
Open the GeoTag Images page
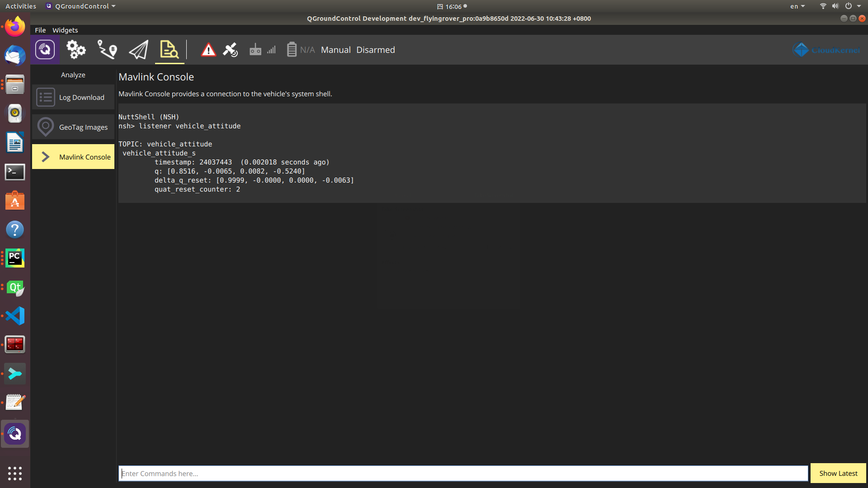click(x=73, y=127)
